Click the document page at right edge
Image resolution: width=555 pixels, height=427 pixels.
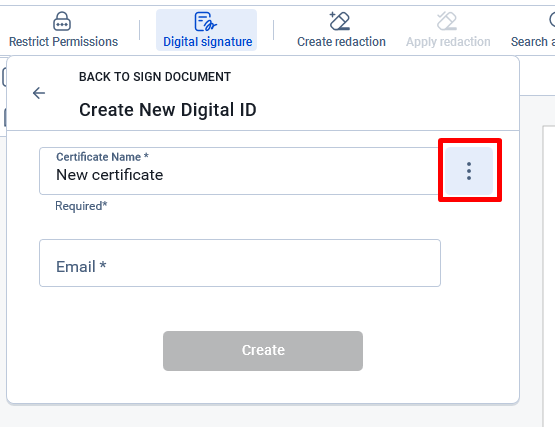pos(549,276)
